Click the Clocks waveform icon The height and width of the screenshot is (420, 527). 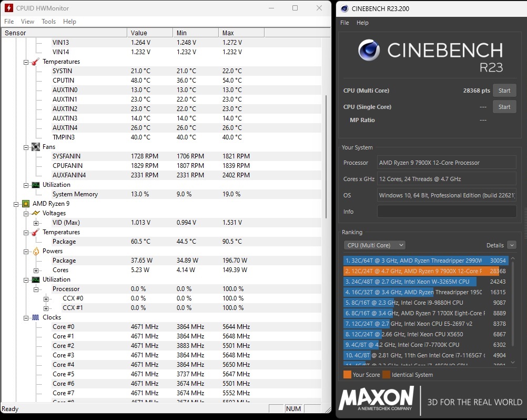36,317
